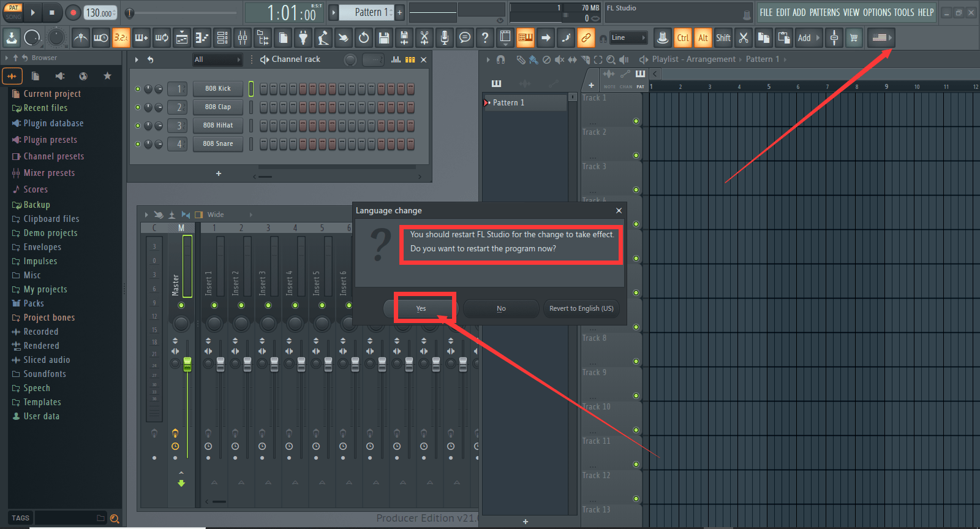Expand the Demo projects folder
The image size is (980, 529).
click(x=45, y=233)
